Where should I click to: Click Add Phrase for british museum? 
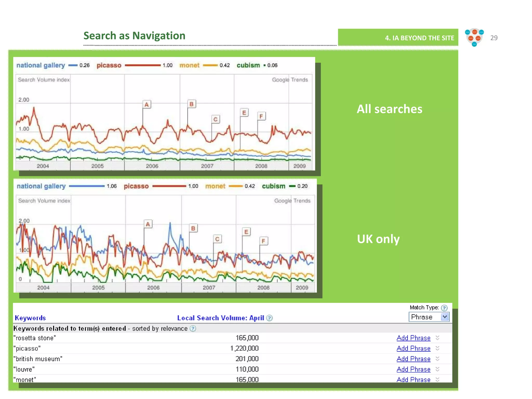[414, 359]
